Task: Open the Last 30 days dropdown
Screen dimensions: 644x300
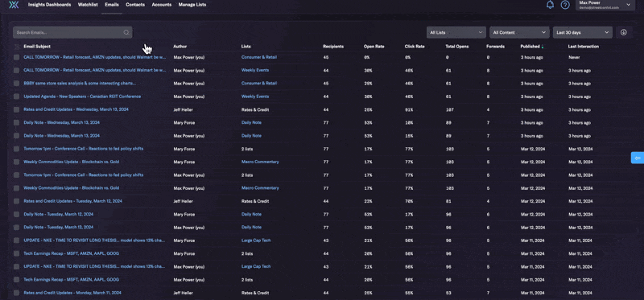Action: 582,32
